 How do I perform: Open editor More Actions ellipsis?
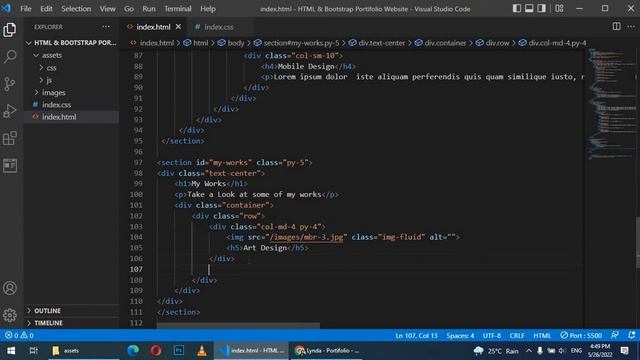pos(631,27)
